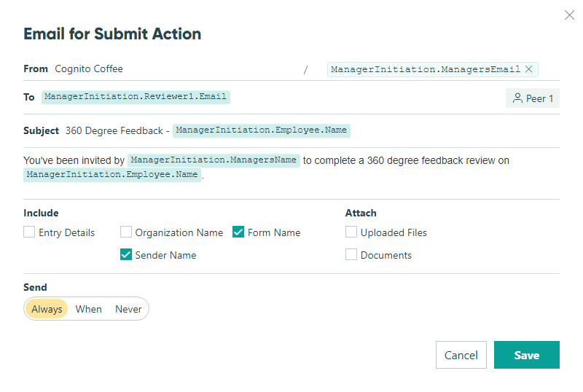The height and width of the screenshot is (392, 583).
Task: Uncheck the Form Name checkbox
Action: (x=238, y=232)
